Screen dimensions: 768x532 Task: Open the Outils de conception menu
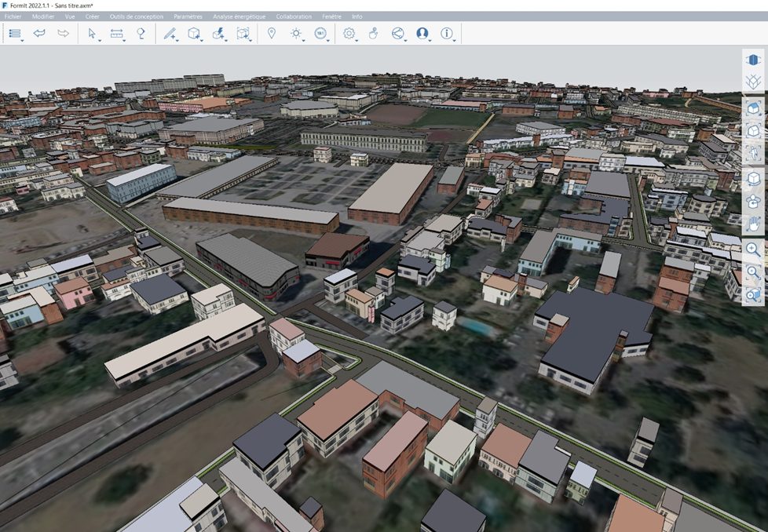coord(137,16)
